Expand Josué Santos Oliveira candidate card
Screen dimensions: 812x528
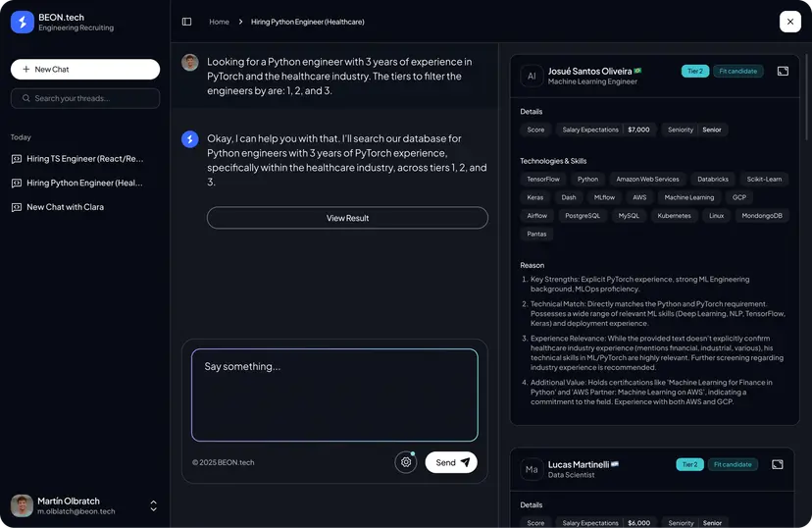[783, 71]
